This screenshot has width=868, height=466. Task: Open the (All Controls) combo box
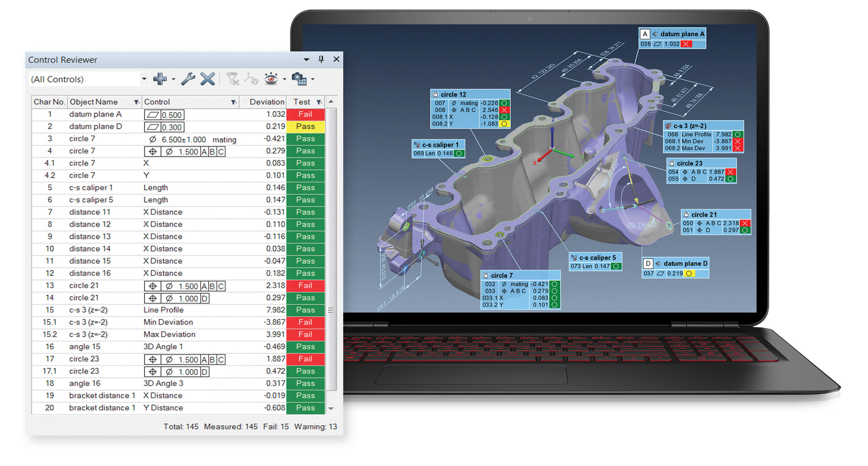coord(88,79)
